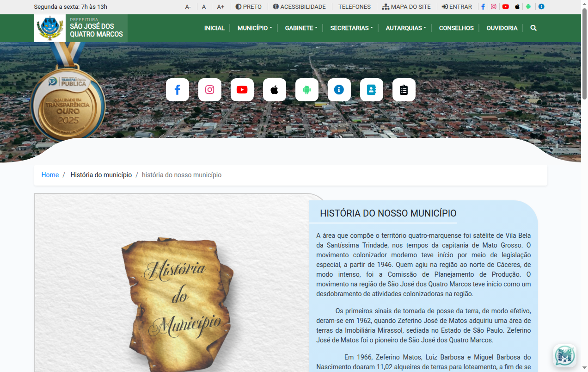Open TELEFONES link

[x=355, y=7]
